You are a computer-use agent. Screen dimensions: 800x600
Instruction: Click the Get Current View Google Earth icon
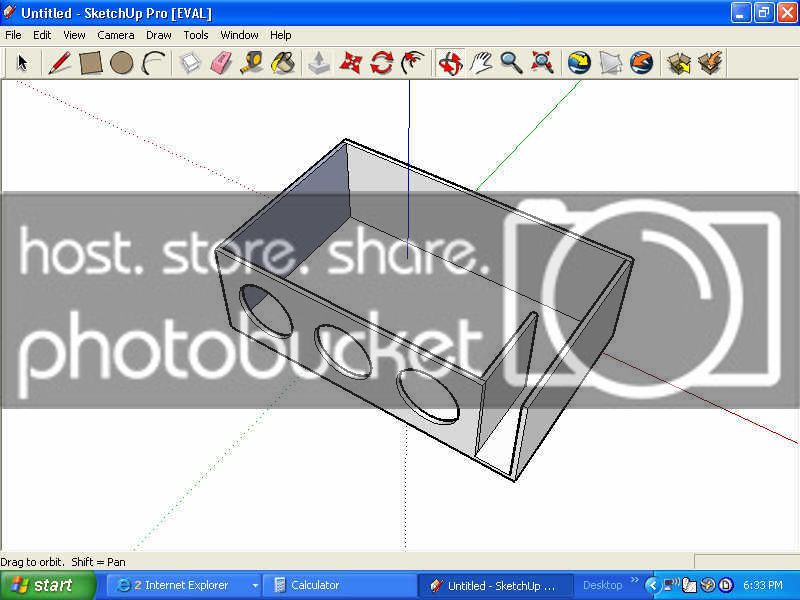point(579,63)
